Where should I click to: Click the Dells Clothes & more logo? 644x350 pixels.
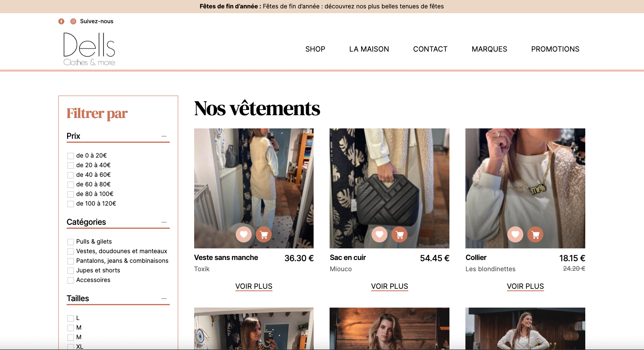tap(89, 49)
